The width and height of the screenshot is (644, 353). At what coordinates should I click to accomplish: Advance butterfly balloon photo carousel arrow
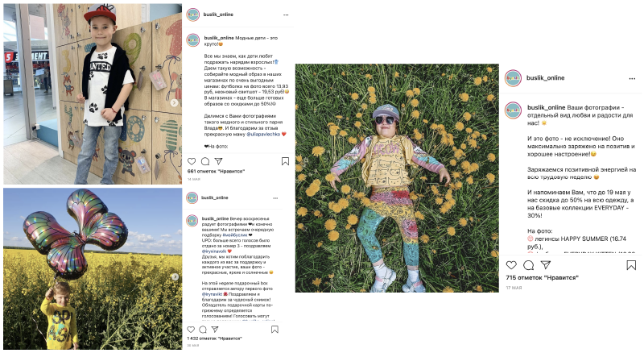pos(175,277)
